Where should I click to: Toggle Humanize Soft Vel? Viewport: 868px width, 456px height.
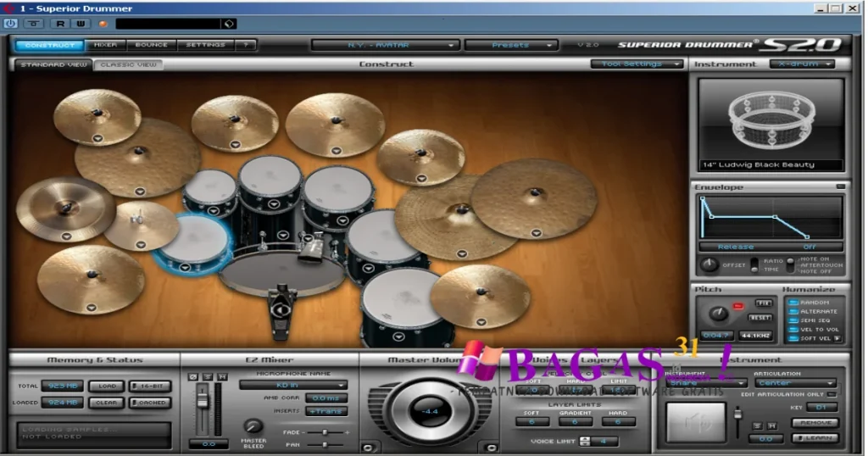[x=793, y=338]
